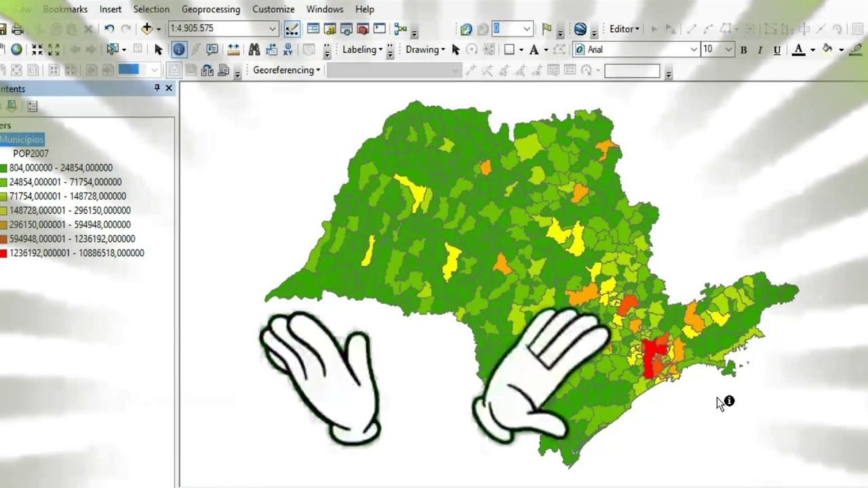Screen dimensions: 868x488
Task: Close the Table of Contents panel
Action: point(169,88)
